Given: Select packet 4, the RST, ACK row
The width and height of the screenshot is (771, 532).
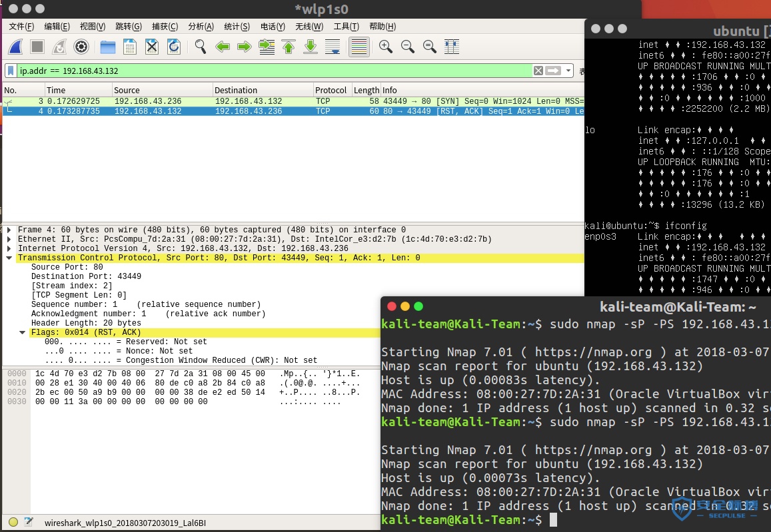Looking at the screenshot, I should [293, 111].
